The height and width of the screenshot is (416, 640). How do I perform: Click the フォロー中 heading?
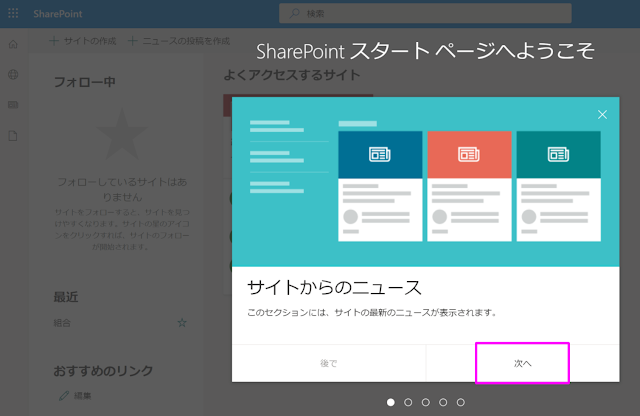point(84,82)
